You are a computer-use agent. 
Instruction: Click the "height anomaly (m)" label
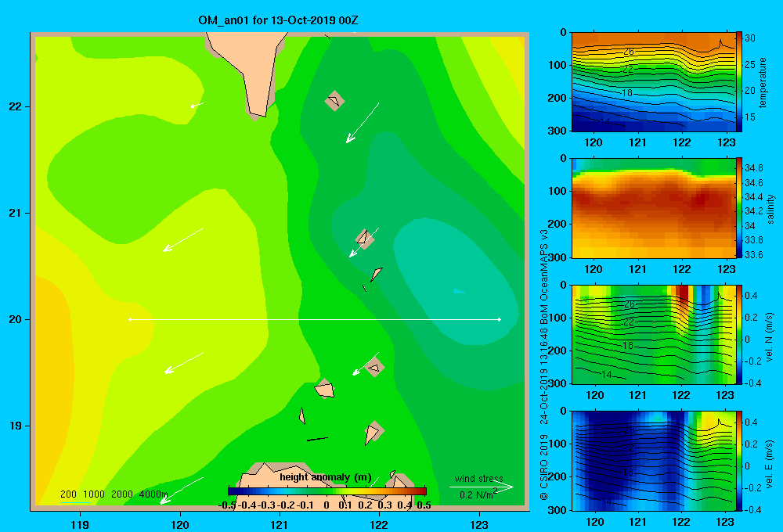pos(326,477)
